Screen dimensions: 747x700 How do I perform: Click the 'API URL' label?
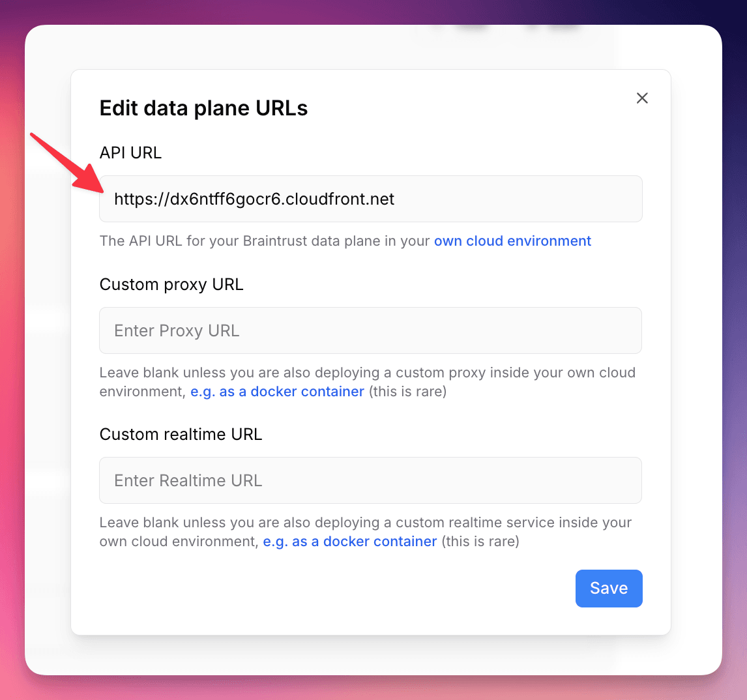130,153
